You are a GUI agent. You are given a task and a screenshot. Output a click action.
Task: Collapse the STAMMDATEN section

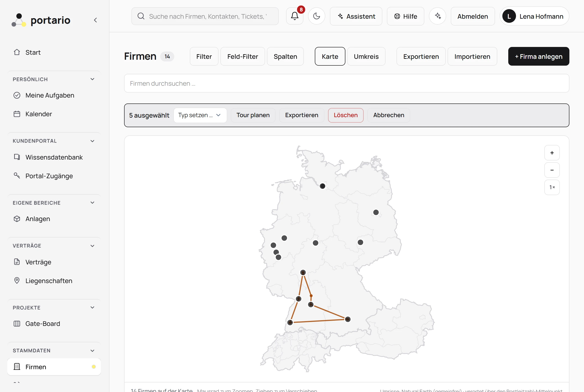[x=92, y=351]
